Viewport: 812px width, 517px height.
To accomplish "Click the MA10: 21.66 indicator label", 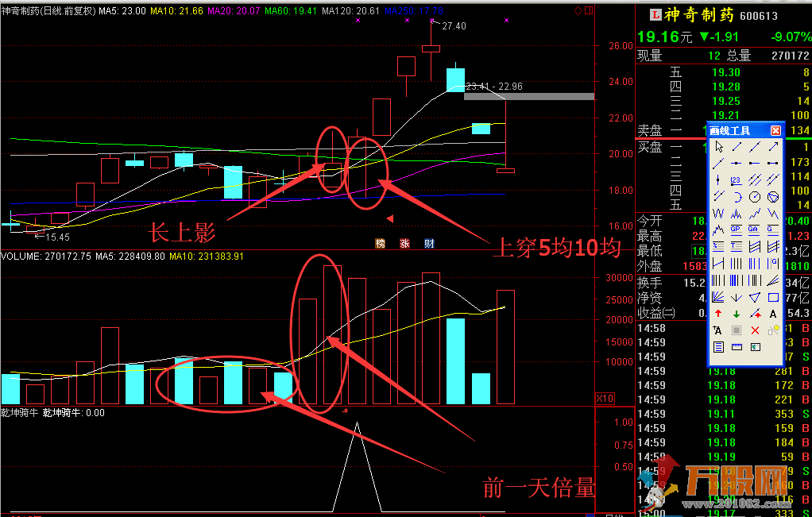I will (x=176, y=11).
